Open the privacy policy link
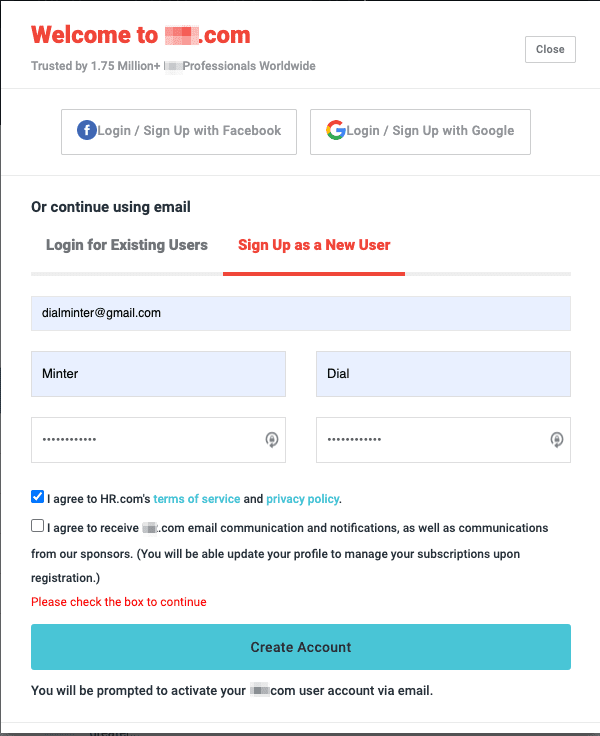This screenshot has height=736, width=600. click(302, 499)
